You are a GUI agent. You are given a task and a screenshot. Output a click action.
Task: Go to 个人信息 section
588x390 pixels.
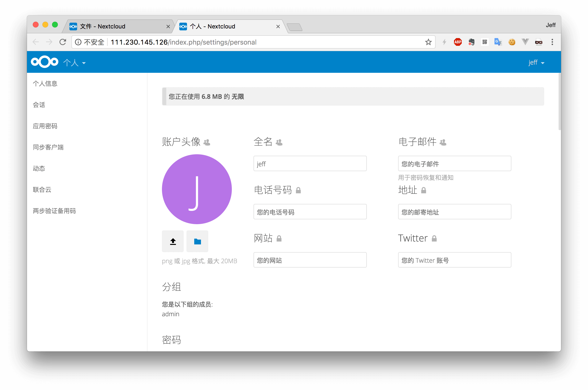(45, 84)
